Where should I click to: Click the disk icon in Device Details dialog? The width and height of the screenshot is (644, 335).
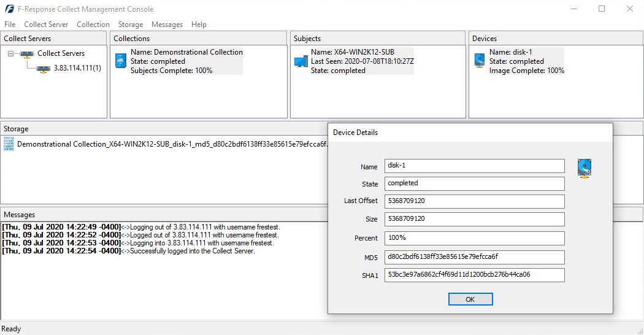(585, 169)
